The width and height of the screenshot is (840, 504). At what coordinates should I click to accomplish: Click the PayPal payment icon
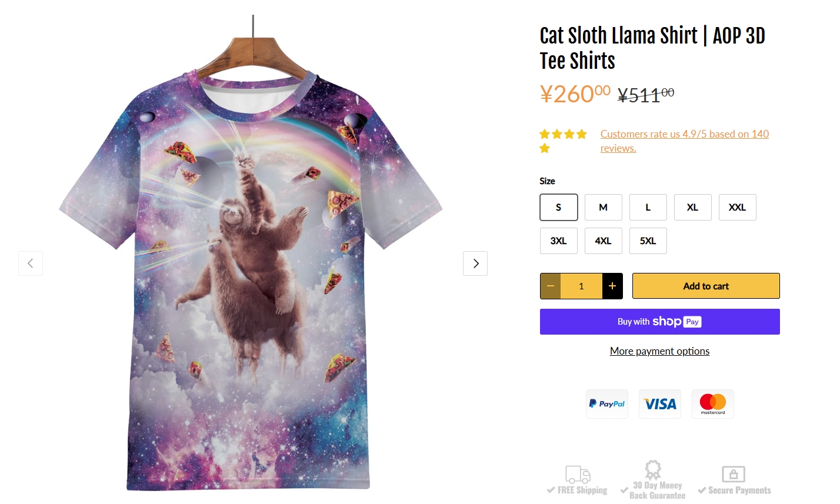(x=607, y=404)
